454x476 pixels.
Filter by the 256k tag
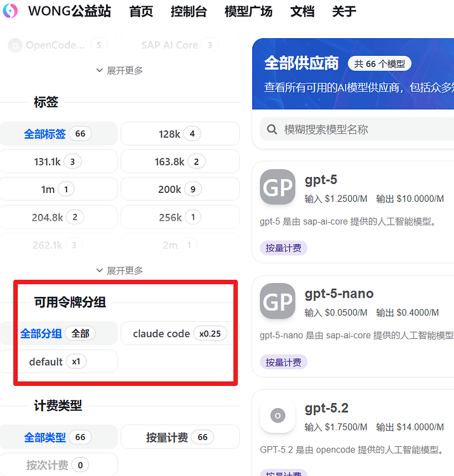(180, 217)
